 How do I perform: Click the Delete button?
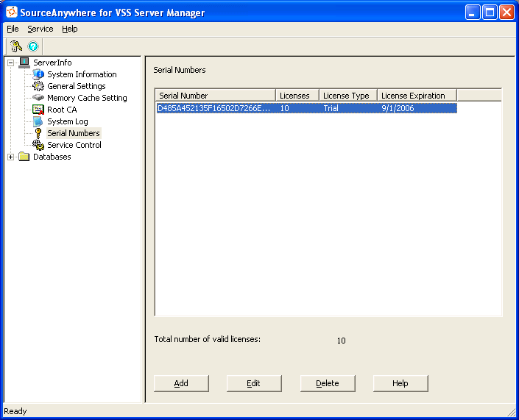(x=328, y=383)
